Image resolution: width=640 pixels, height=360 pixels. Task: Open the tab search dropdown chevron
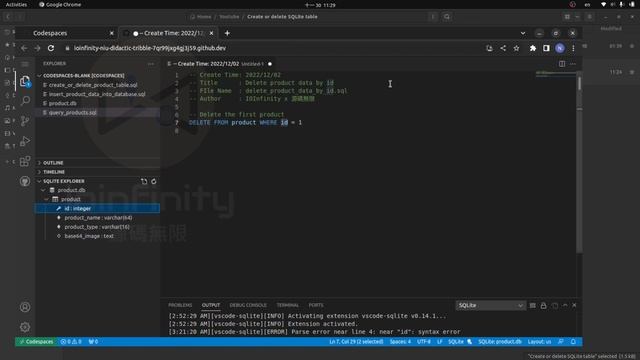[x=523, y=33]
